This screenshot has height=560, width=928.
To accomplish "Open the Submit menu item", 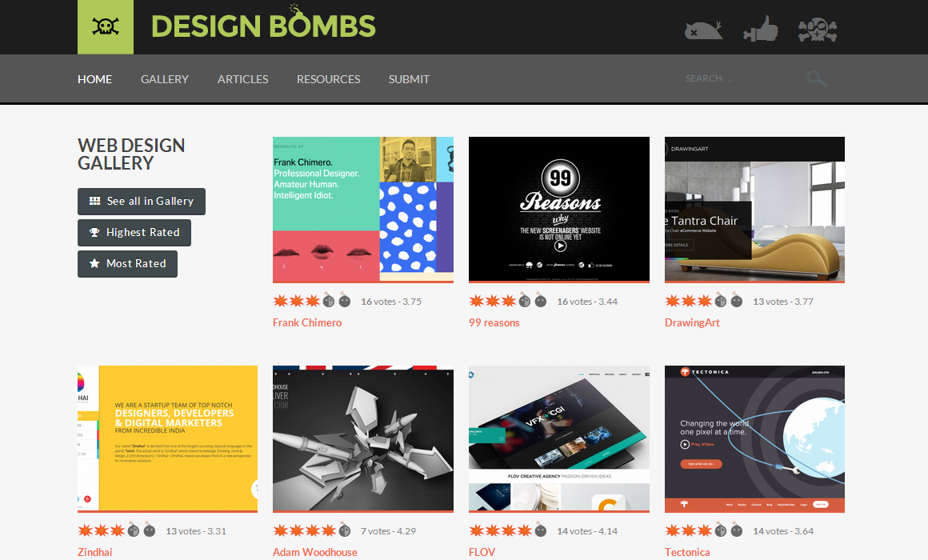I will [x=409, y=79].
